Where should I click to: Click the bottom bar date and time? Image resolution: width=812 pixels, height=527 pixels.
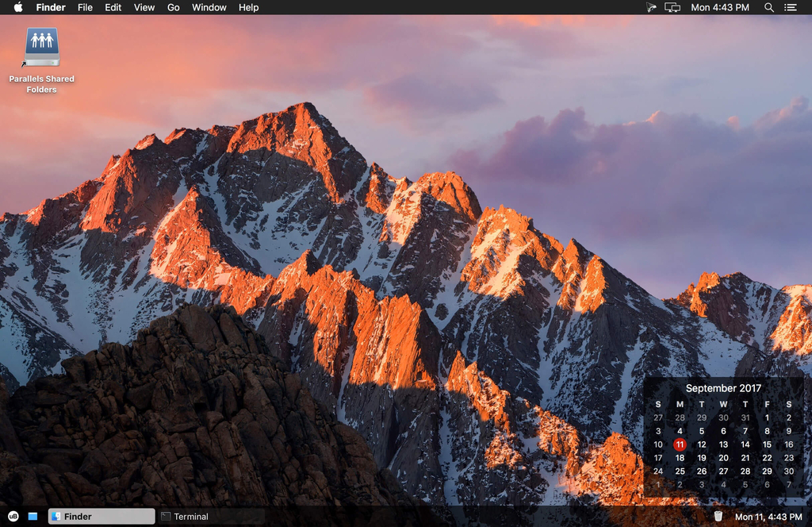(x=768, y=517)
